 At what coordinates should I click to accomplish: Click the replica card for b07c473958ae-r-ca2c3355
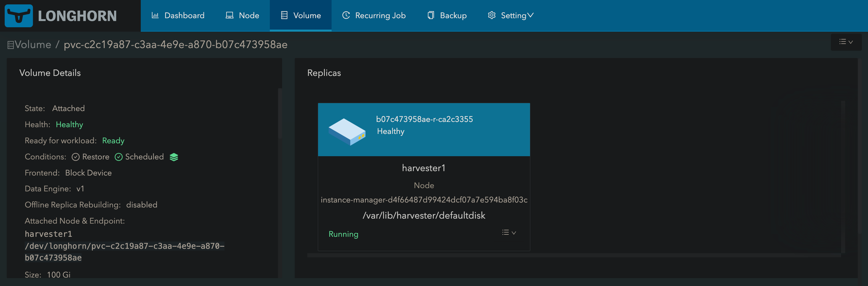pyautogui.click(x=423, y=130)
